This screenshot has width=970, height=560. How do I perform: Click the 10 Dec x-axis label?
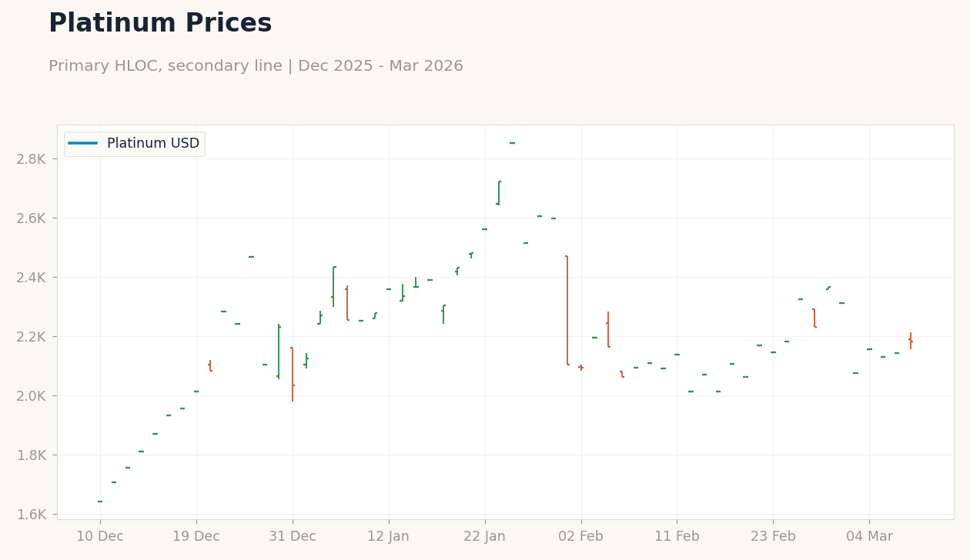[100, 537]
